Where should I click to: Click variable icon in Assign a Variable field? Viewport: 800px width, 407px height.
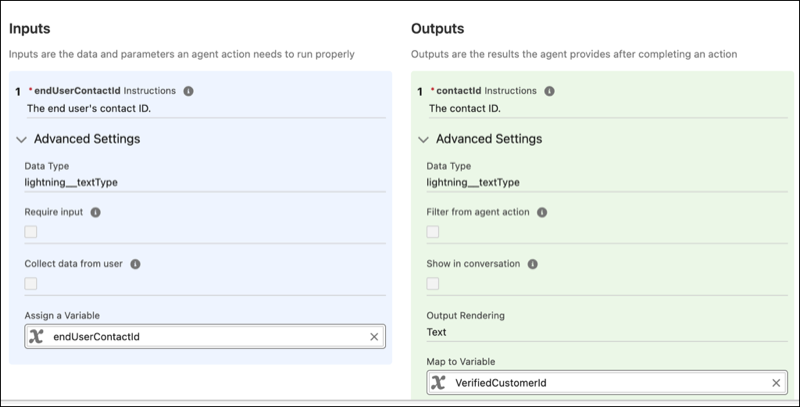pyautogui.click(x=36, y=337)
